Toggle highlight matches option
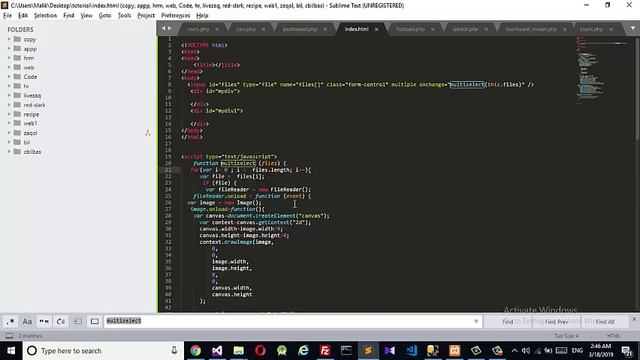The width and height of the screenshot is (640, 360). 95,322
